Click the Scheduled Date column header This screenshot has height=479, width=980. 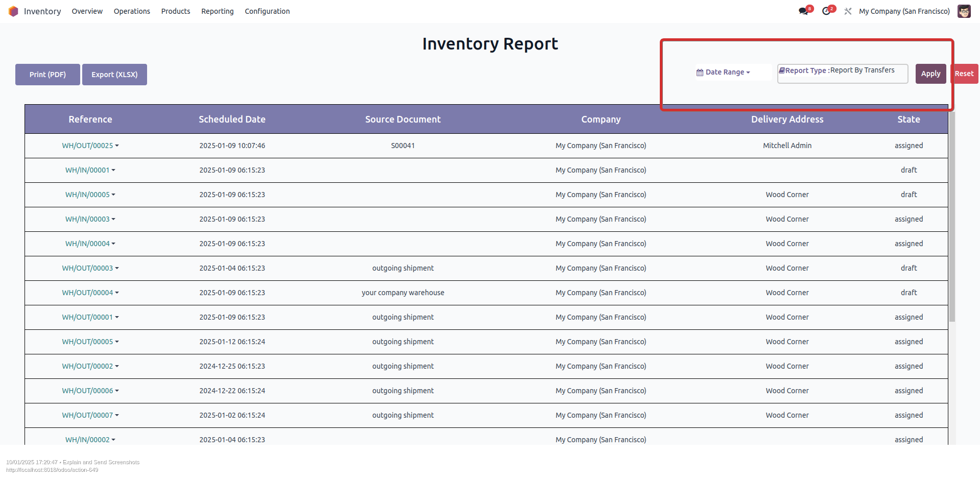(232, 119)
